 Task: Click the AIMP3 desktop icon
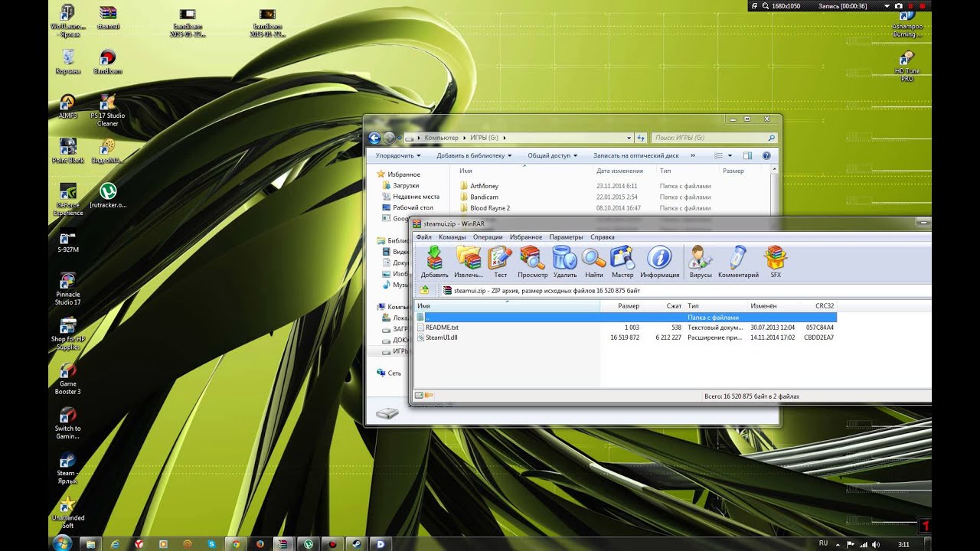67,106
